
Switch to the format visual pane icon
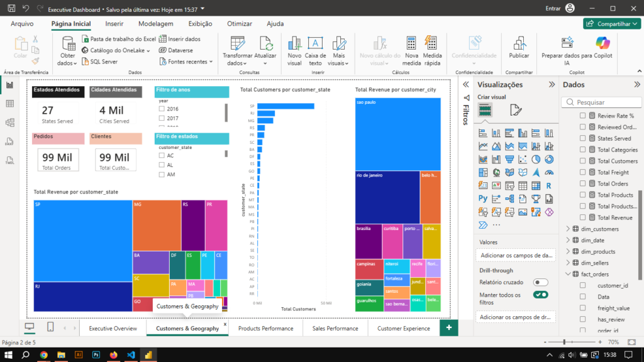(516, 110)
